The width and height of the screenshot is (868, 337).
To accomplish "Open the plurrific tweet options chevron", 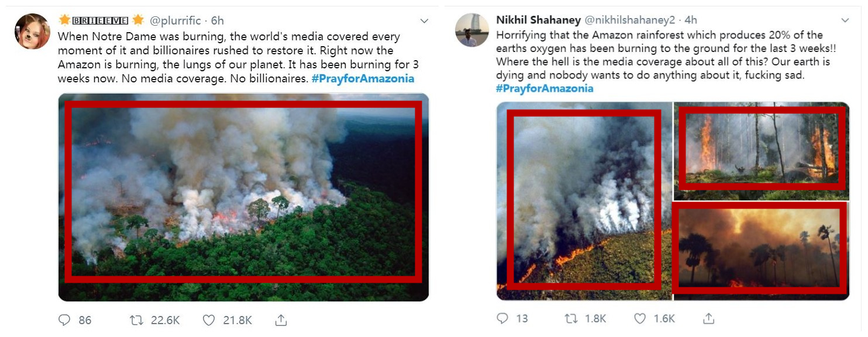I will click(x=425, y=21).
